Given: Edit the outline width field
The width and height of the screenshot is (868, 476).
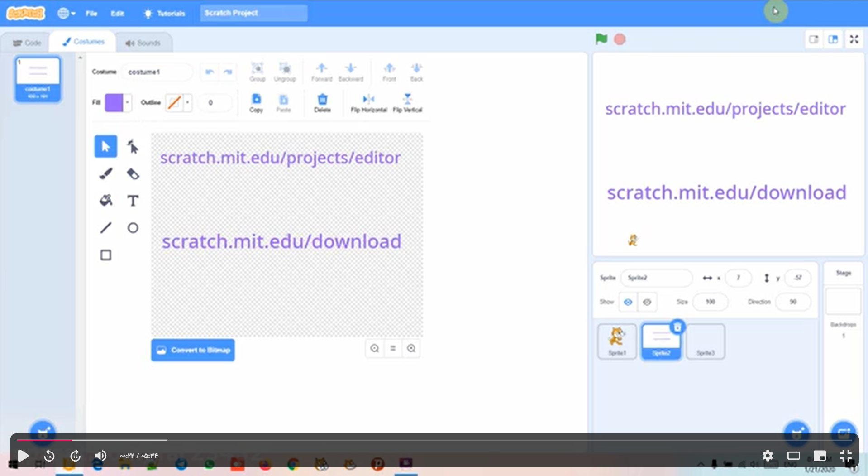Looking at the screenshot, I should (215, 103).
